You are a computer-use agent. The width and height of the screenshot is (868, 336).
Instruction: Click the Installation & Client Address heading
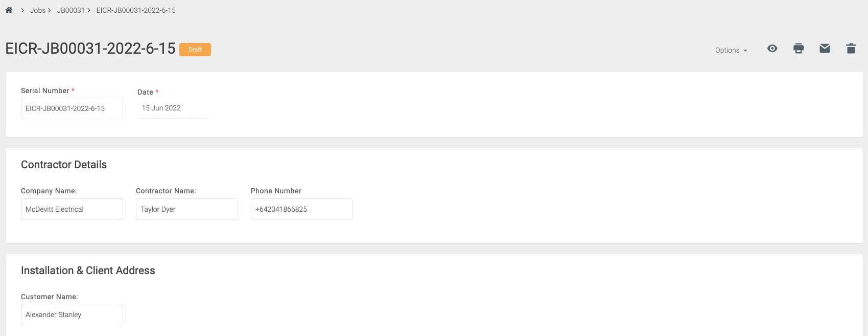[88, 271]
